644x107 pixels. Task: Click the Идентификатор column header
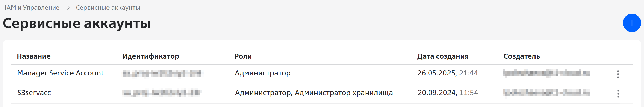[x=151, y=56]
